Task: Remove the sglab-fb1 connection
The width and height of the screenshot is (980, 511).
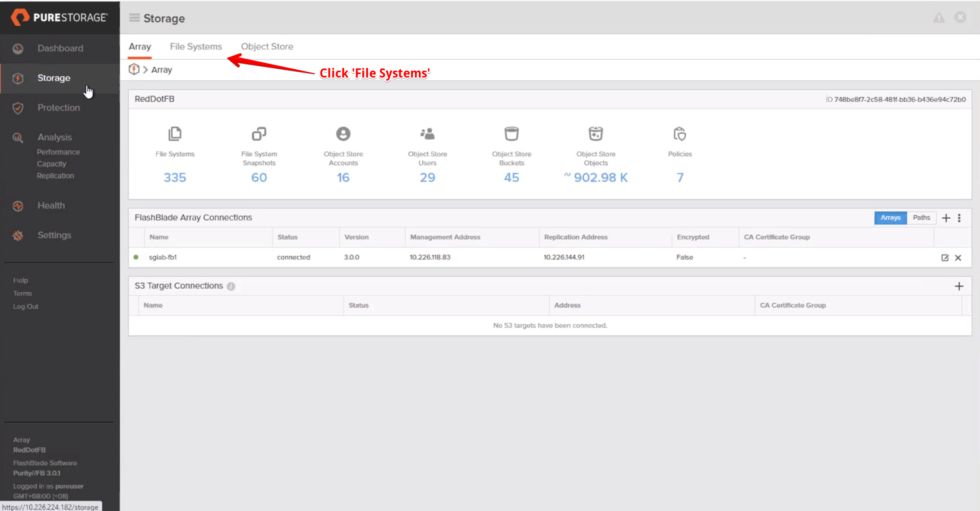Action: click(958, 257)
